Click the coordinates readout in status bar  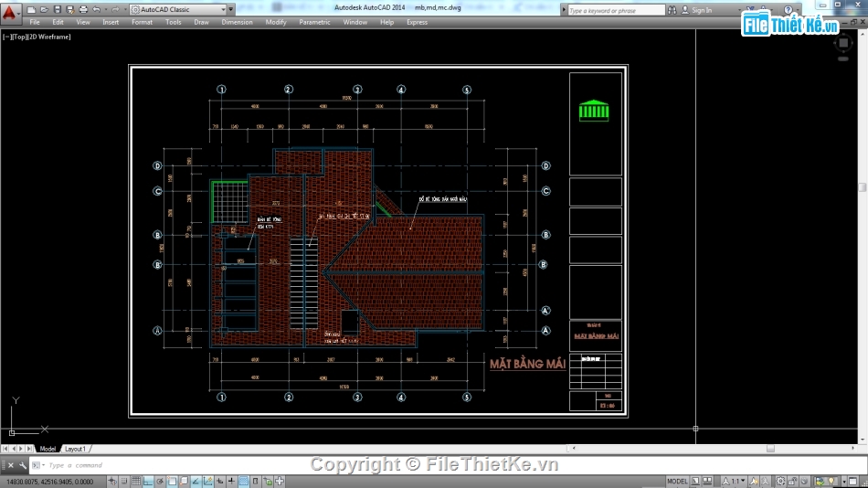click(50, 482)
